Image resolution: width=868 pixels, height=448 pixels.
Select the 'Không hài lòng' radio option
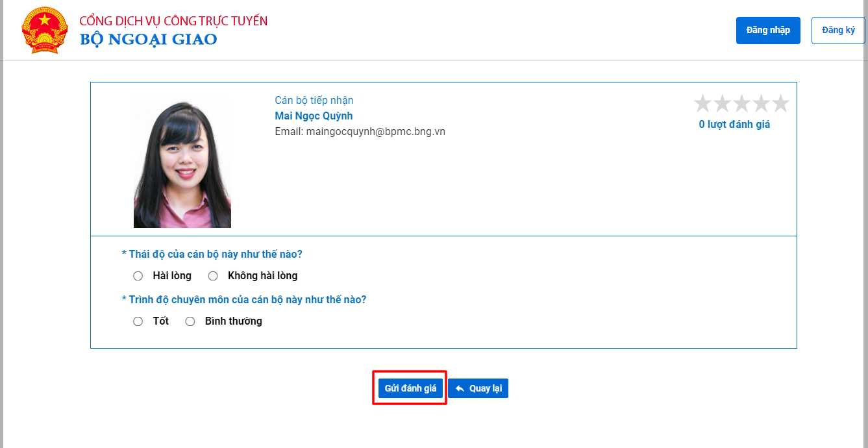[x=213, y=276]
